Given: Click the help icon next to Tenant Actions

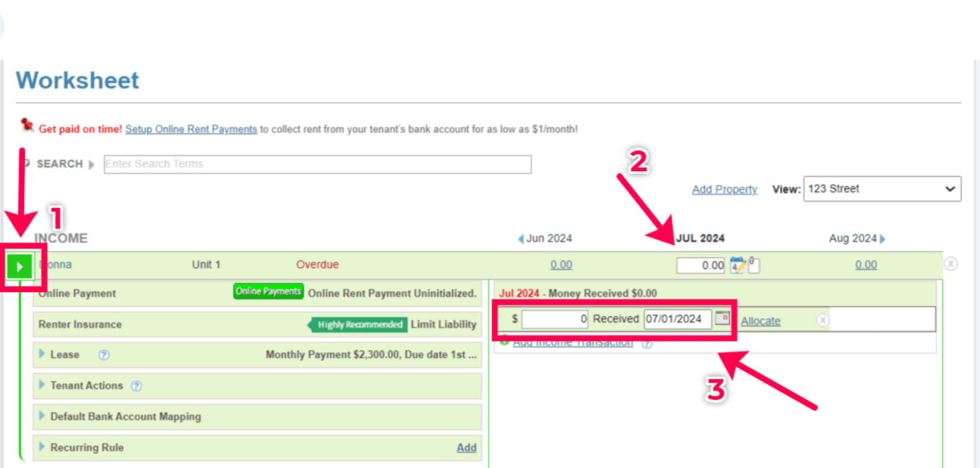Looking at the screenshot, I should 136,386.
